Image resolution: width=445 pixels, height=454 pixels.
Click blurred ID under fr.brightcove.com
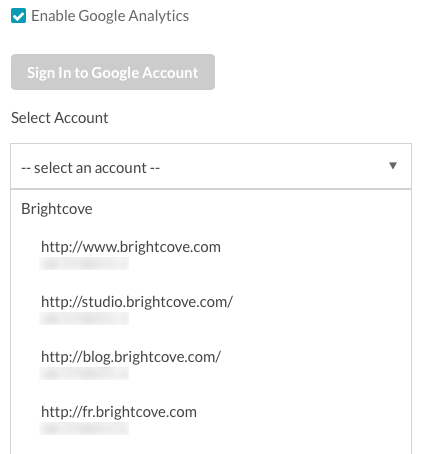(x=84, y=428)
